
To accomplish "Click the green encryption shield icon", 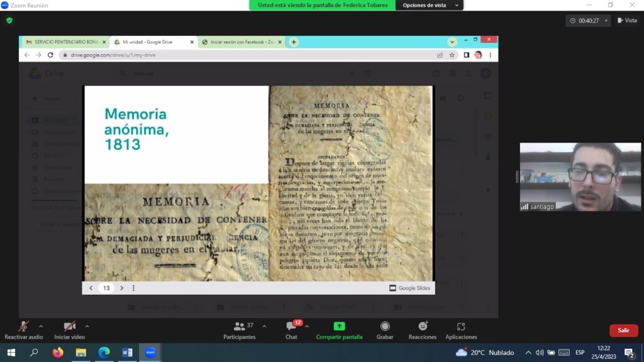I will pyautogui.click(x=9, y=20).
